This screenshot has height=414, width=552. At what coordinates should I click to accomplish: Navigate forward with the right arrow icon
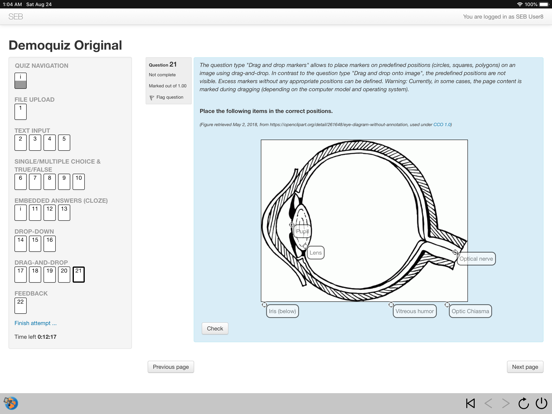(x=506, y=403)
